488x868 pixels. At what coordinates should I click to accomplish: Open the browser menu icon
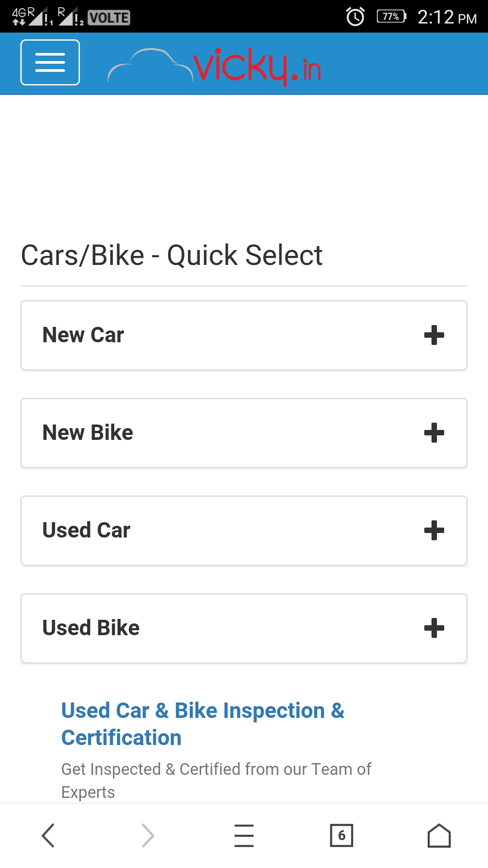click(244, 835)
